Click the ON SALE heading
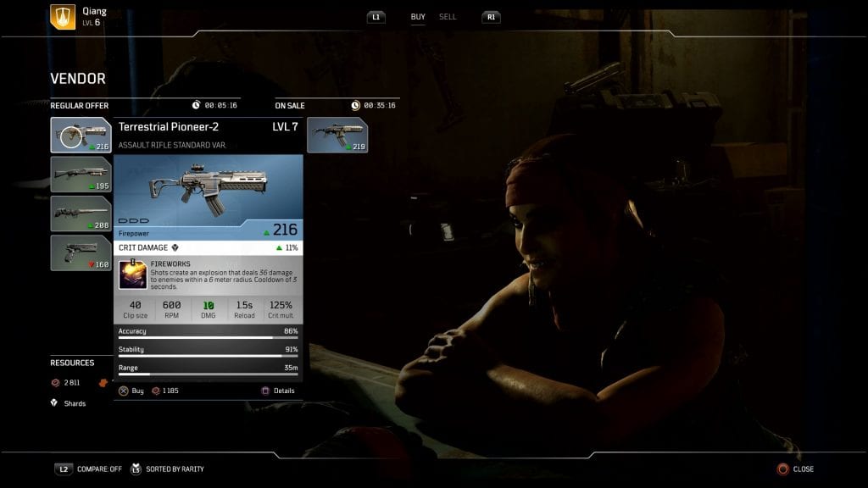868x488 pixels. pos(290,105)
